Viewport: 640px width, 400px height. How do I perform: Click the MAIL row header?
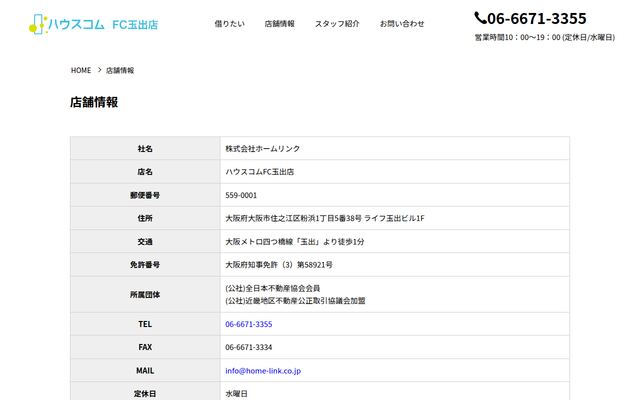(145, 371)
